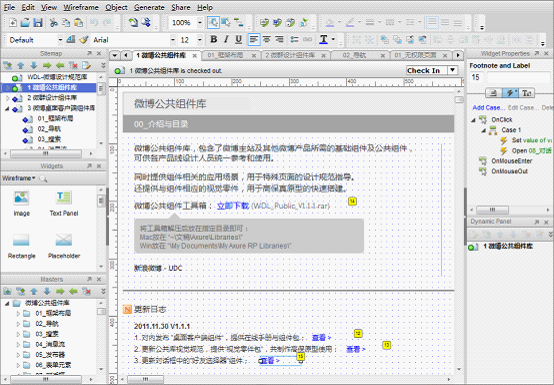Click the Cut scissors icon
Viewport: 554px width, 385px height.
[53, 23]
